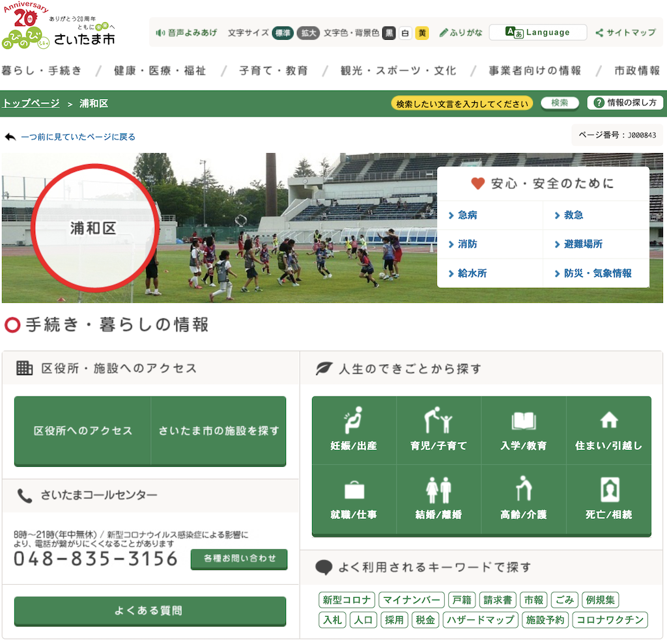The image size is (667, 644).
Task: Open the 子育て・教育 menu
Action: pos(274,70)
